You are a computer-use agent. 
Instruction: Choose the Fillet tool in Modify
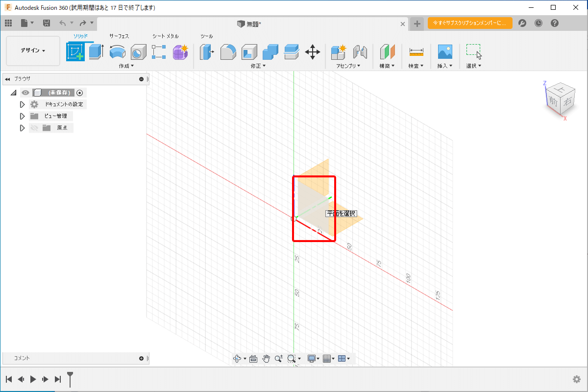tap(228, 51)
